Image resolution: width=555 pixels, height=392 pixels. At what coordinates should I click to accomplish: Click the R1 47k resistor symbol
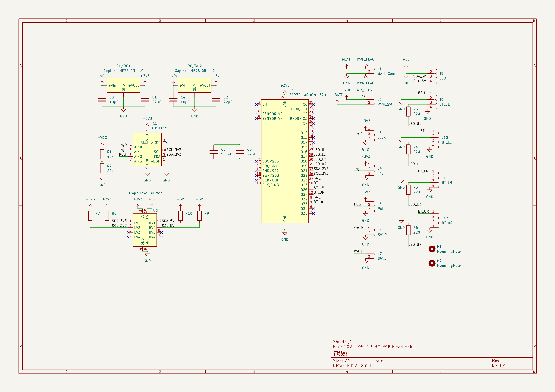(x=102, y=154)
